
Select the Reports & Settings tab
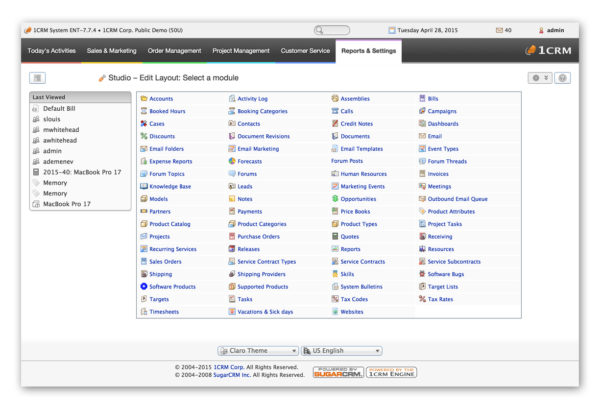[x=368, y=51]
